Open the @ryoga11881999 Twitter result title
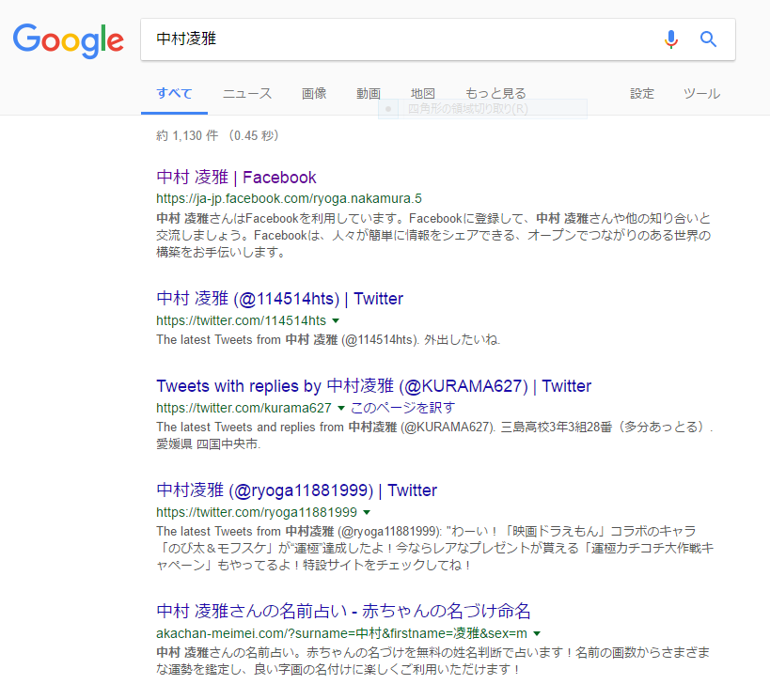 (296, 490)
